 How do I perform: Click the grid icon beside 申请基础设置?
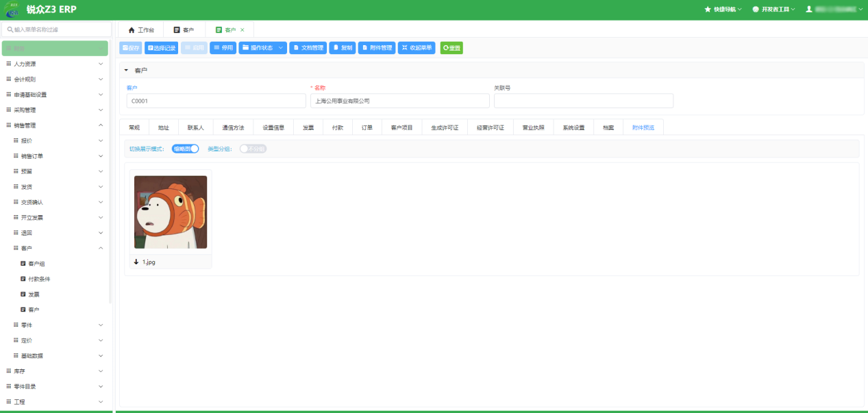(9, 95)
